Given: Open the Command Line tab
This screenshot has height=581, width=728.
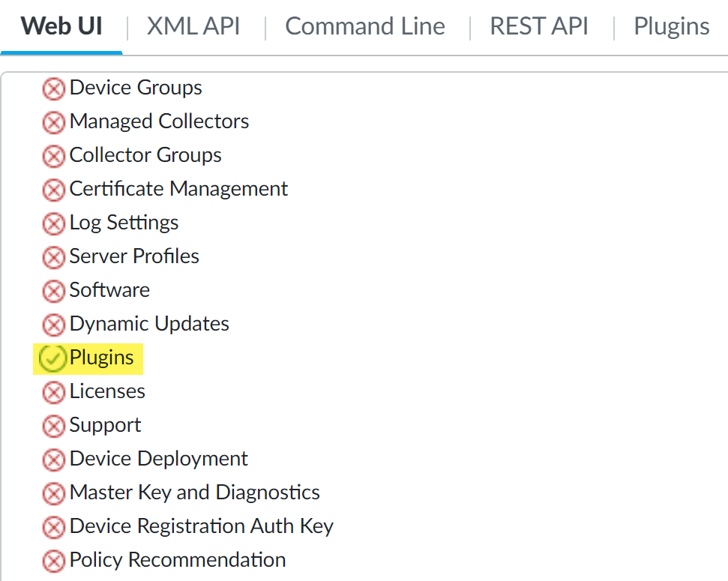Looking at the screenshot, I should click(x=365, y=27).
